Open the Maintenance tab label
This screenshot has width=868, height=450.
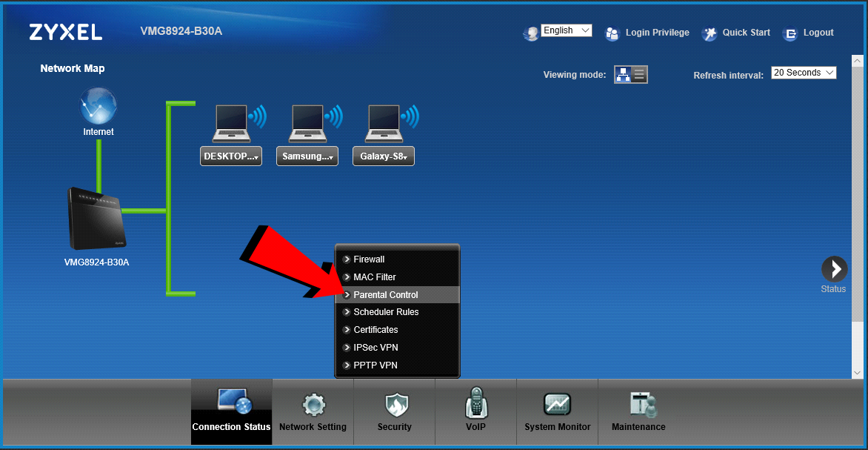[x=638, y=427]
